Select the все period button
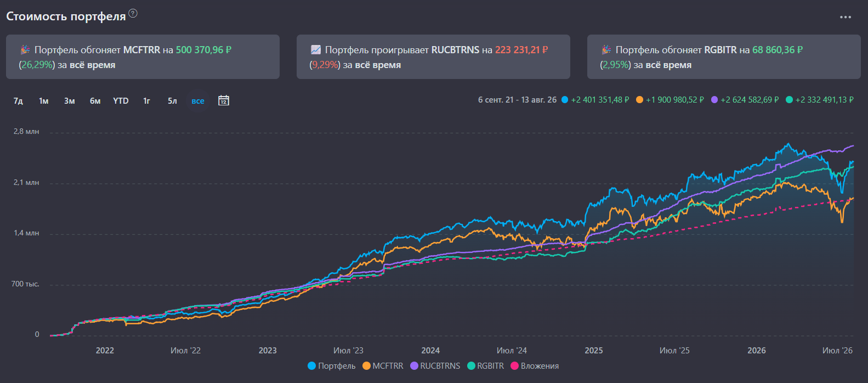Image resolution: width=868 pixels, height=383 pixels. [198, 101]
